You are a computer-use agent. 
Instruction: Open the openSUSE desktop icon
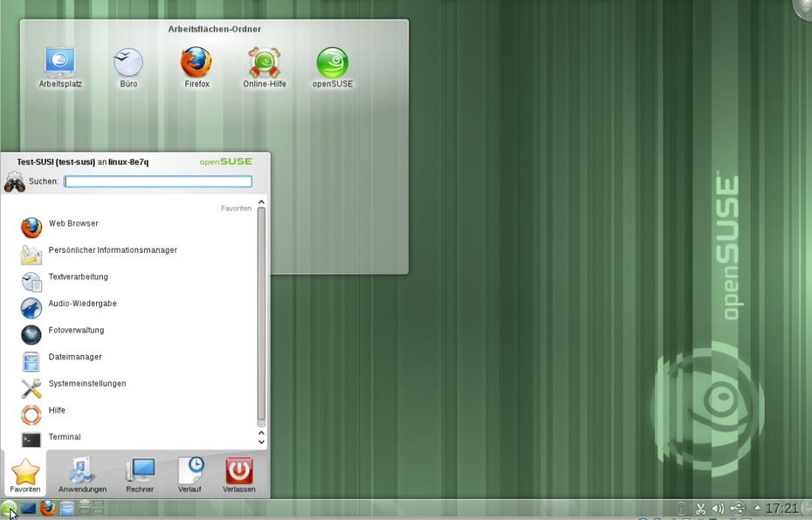(x=332, y=64)
